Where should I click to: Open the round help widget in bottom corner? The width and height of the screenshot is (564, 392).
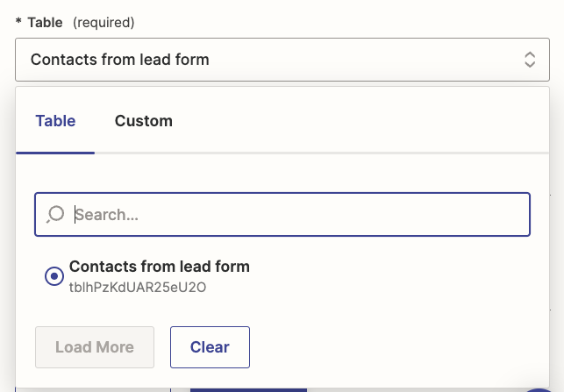(x=539, y=390)
